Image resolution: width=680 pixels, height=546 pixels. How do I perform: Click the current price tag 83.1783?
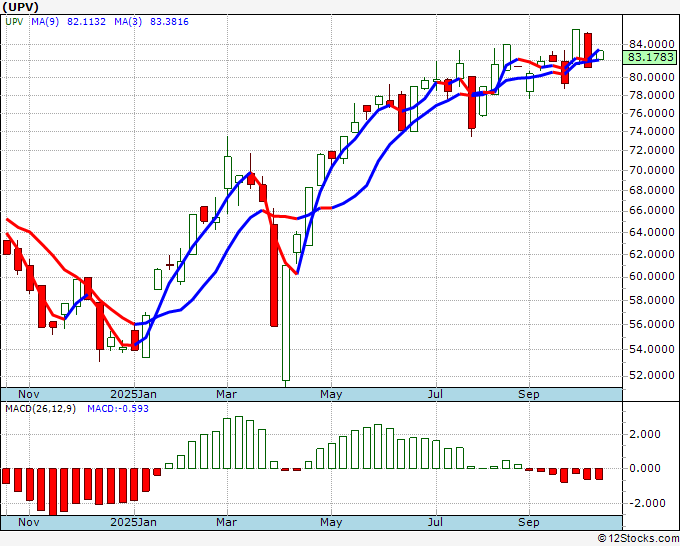pos(651,57)
